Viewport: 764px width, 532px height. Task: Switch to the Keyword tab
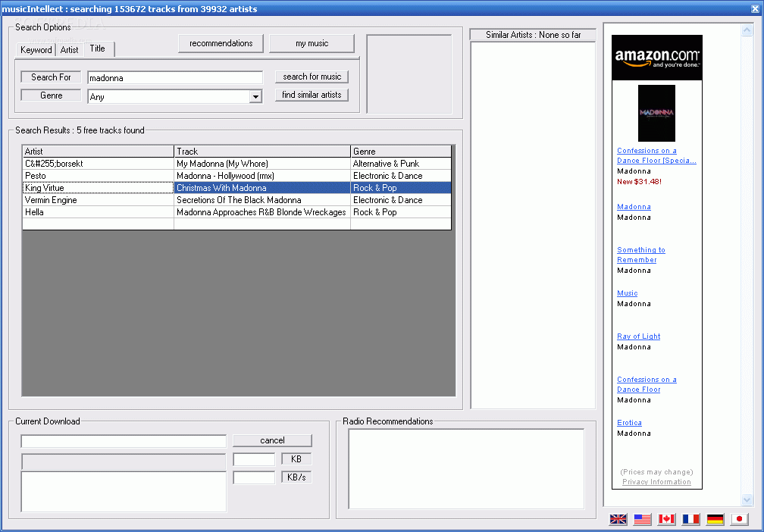pyautogui.click(x=36, y=50)
